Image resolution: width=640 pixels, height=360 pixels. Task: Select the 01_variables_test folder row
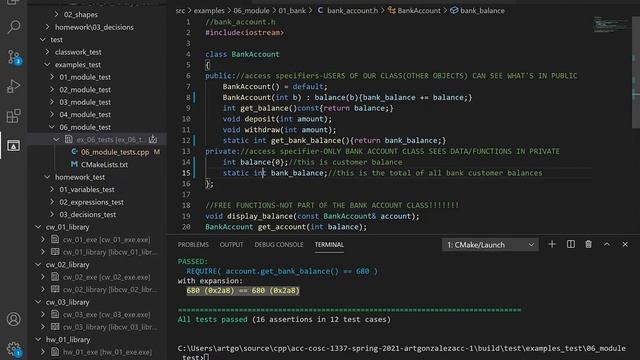click(x=97, y=189)
